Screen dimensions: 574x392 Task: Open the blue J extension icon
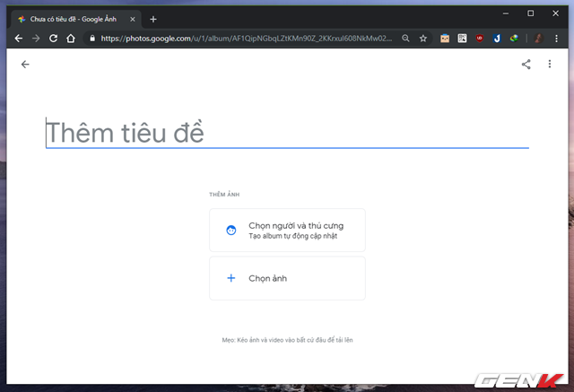[x=497, y=38]
